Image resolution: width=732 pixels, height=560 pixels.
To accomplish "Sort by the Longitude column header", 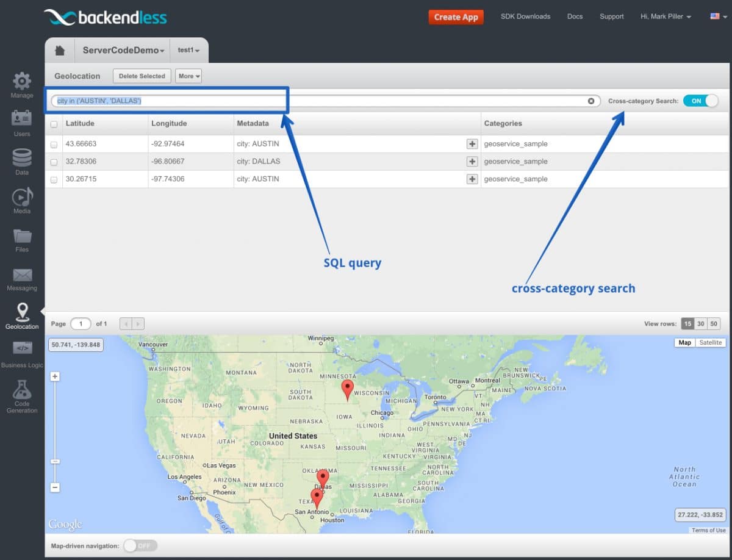I will pos(169,123).
